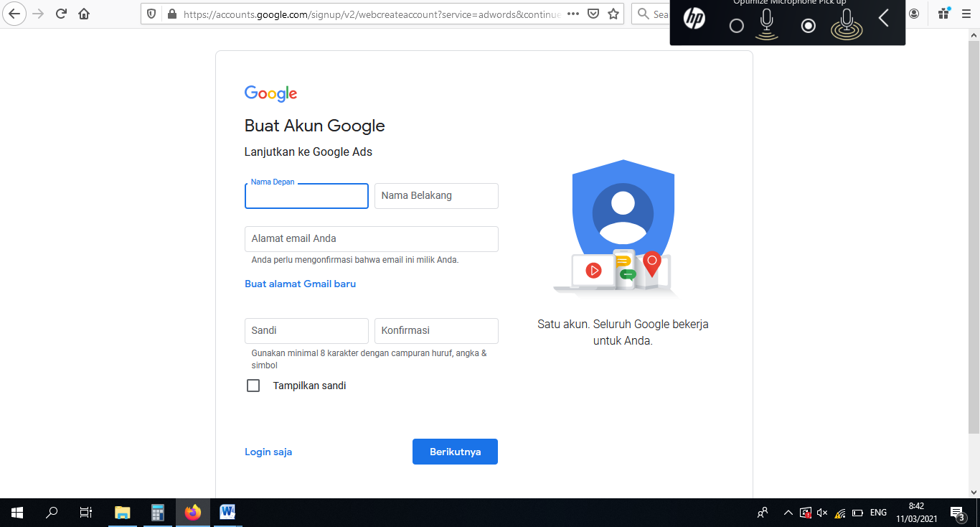Viewport: 980px width, 527px height.
Task: Show hidden system tray icons
Action: 788,513
